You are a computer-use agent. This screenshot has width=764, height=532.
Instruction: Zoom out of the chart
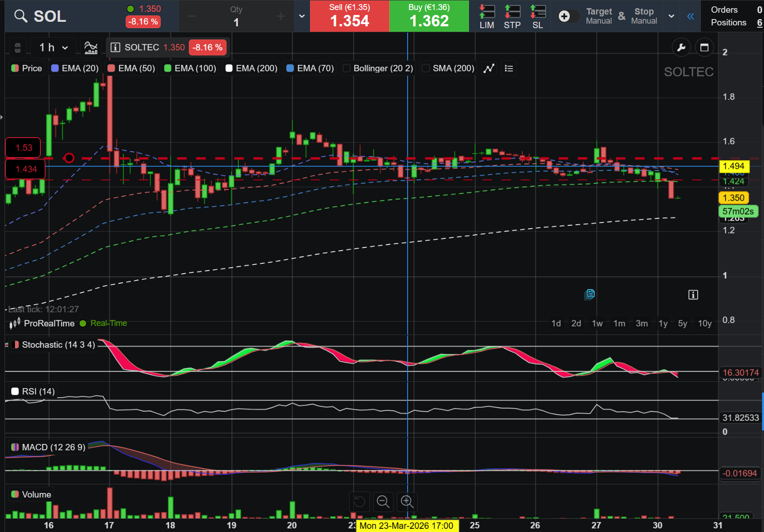tap(383, 502)
